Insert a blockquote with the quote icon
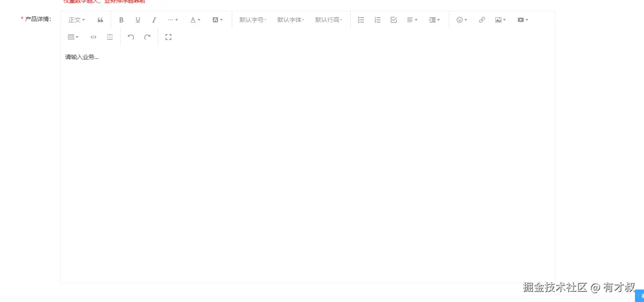The image size is (644, 302). (x=100, y=20)
